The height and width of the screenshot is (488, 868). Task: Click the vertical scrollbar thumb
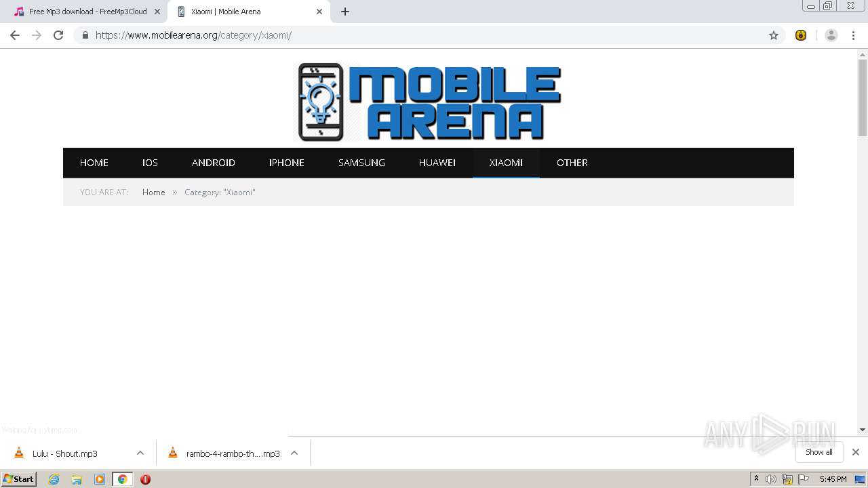(x=863, y=98)
